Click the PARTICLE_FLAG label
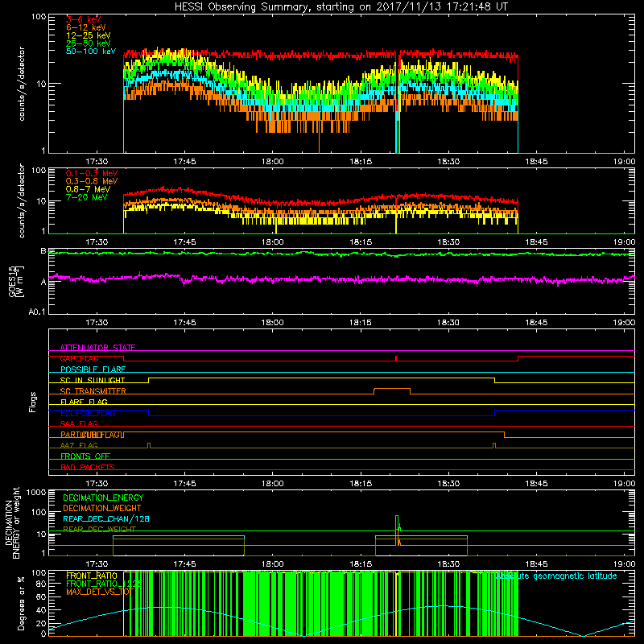The image size is (644, 644). point(92,435)
